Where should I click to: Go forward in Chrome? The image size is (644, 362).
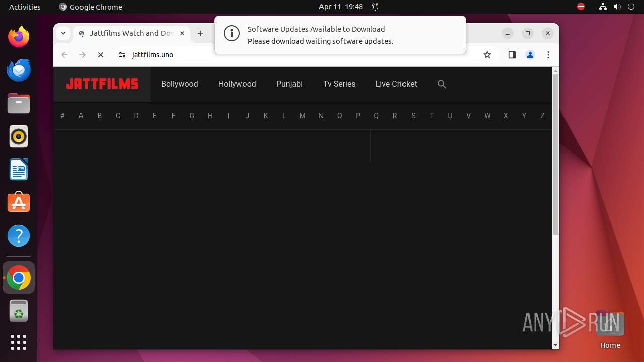[83, 55]
